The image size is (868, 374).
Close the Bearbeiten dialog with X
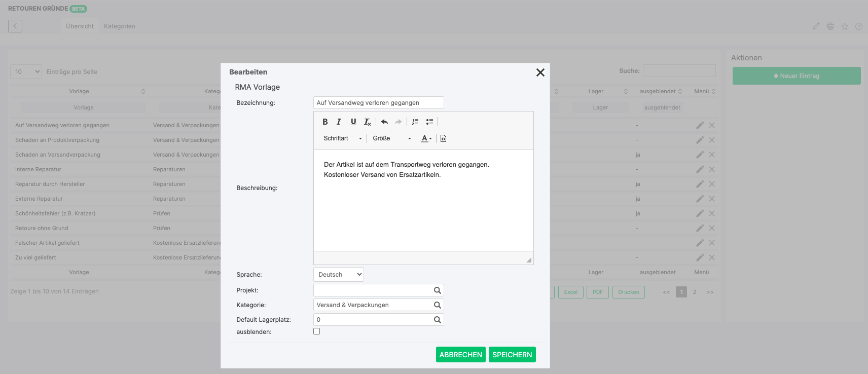[x=540, y=72]
